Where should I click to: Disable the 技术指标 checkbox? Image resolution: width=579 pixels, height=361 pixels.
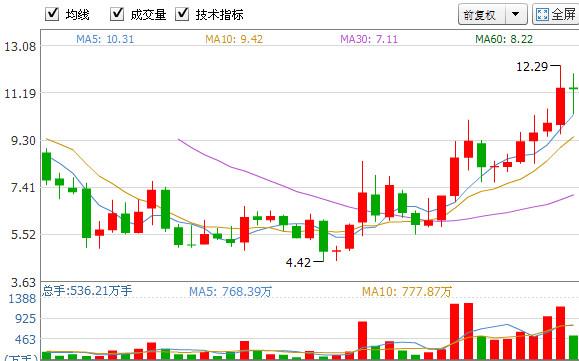[x=182, y=14]
